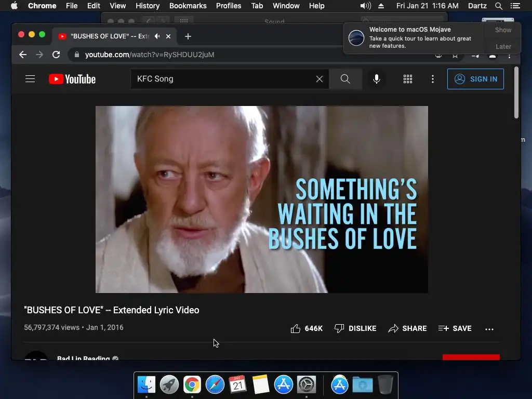Click the 56,797,374 views text
Viewport: 532px width, 399px height.
pyautogui.click(x=51, y=327)
